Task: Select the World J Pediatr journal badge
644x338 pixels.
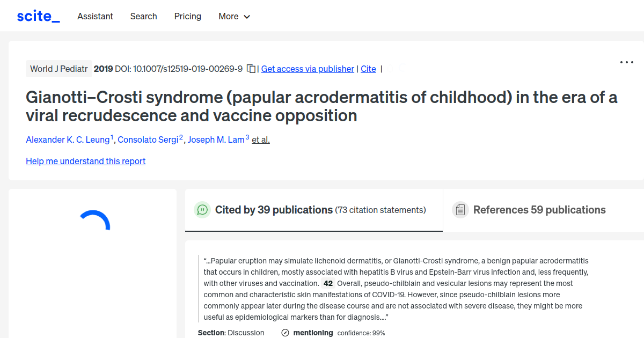Action: (x=59, y=69)
